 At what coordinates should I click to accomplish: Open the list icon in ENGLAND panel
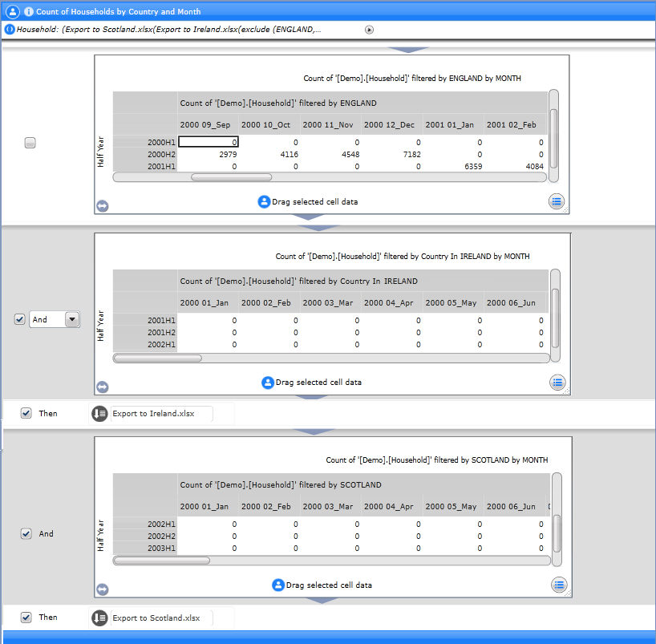tap(556, 201)
